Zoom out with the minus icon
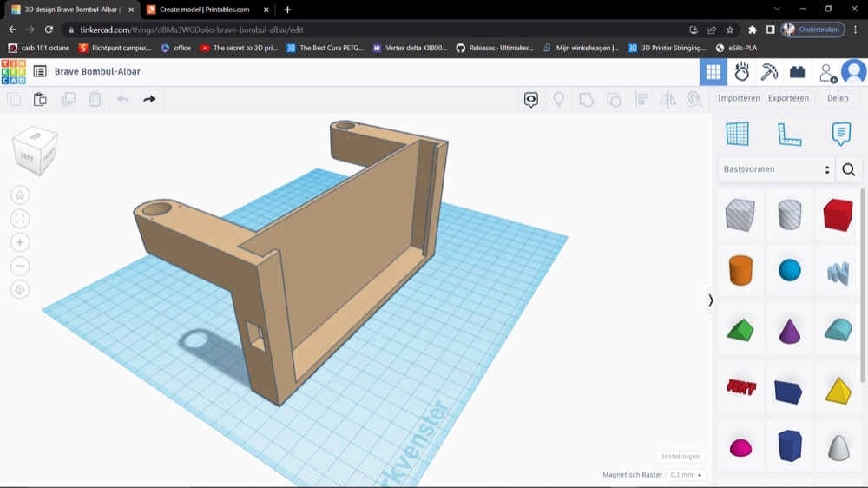The image size is (868, 488). coord(20,267)
